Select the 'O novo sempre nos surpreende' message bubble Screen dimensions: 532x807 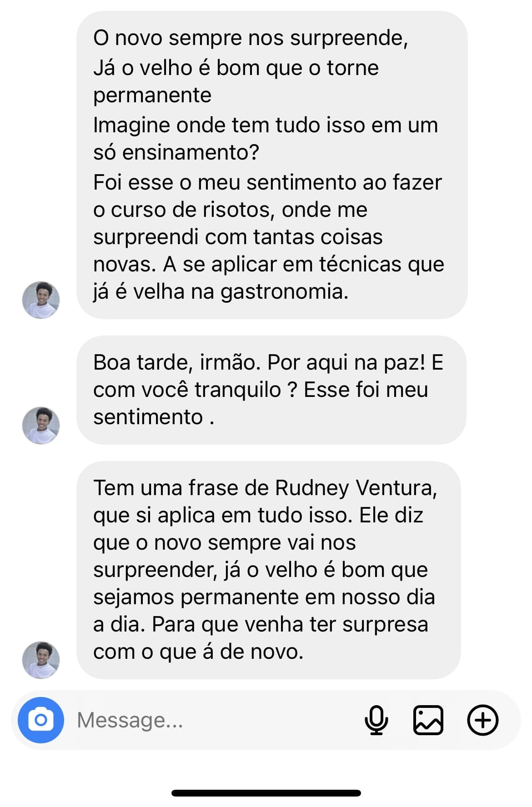272,165
